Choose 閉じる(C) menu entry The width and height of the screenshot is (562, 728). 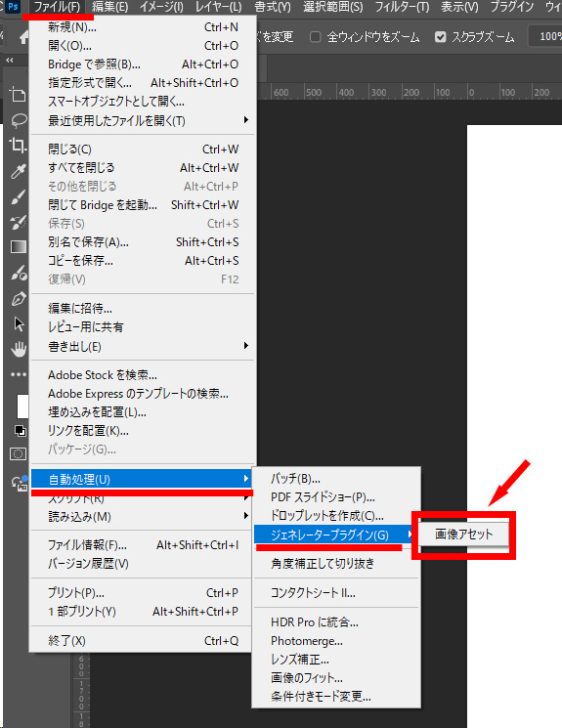[x=143, y=150]
